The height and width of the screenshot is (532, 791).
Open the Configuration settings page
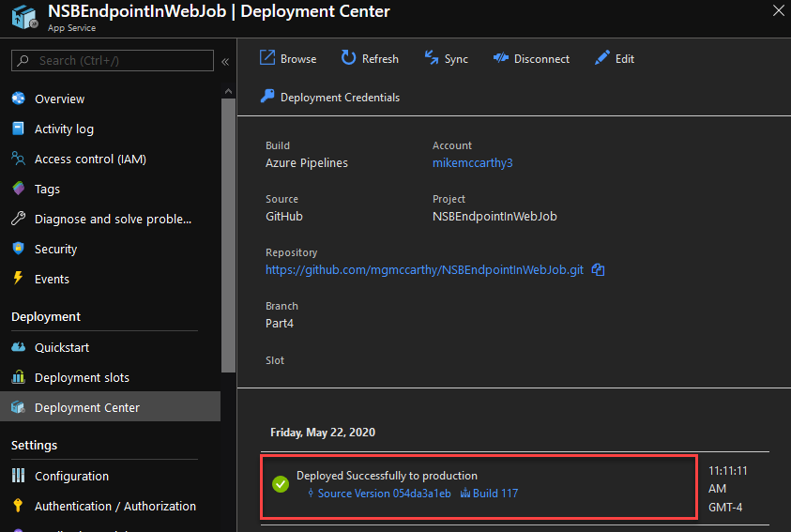(71, 476)
